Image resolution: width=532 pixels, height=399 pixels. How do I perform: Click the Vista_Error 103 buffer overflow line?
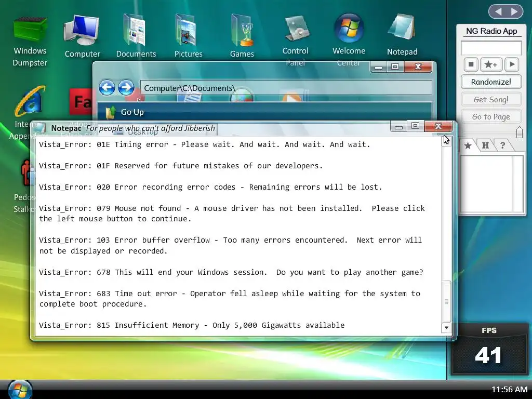[x=230, y=245]
